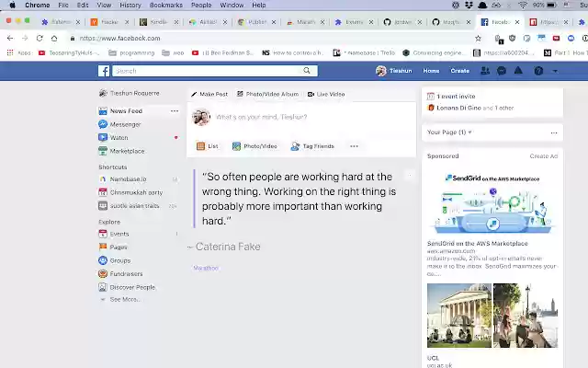This screenshot has height=368, width=588.
Task: Open Quick Help question mark icon
Action: click(x=538, y=71)
